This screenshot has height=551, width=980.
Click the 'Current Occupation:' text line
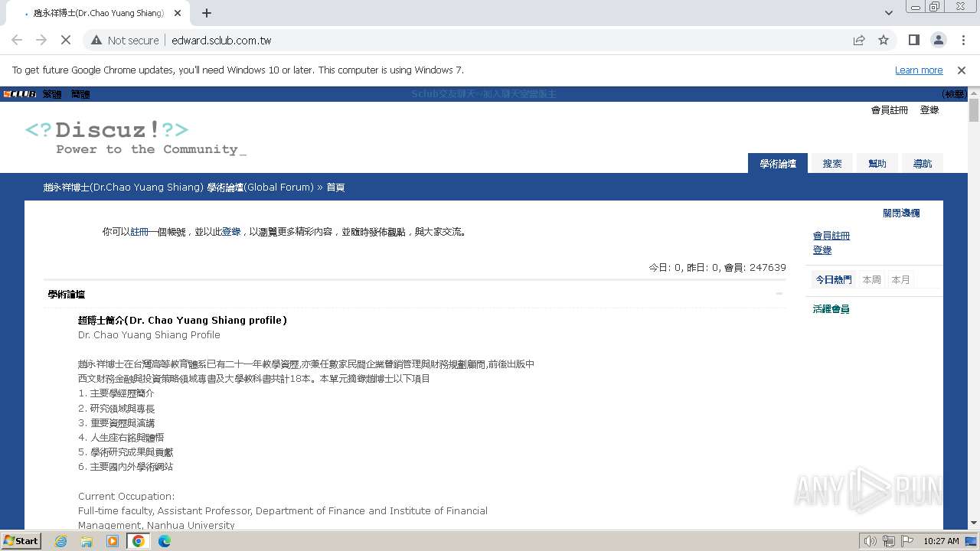click(x=126, y=496)
